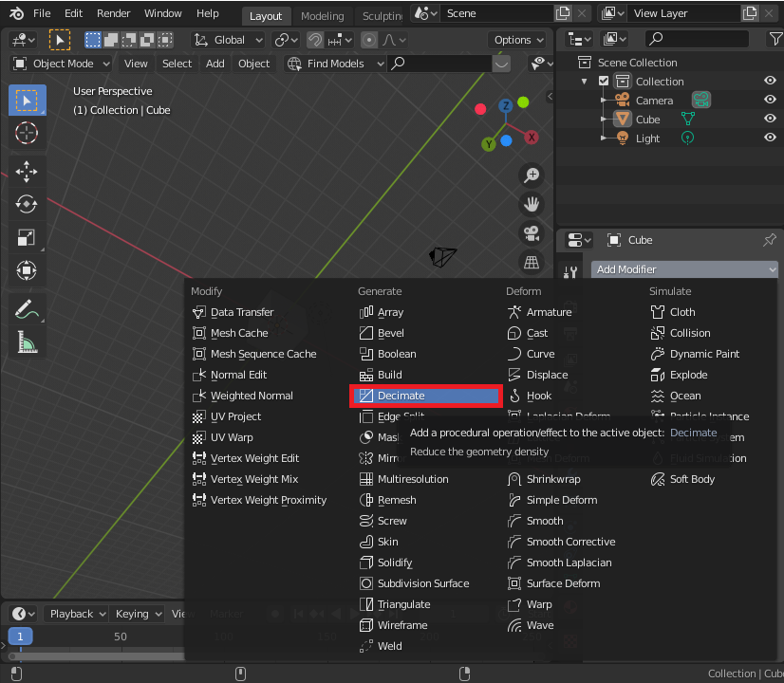The width and height of the screenshot is (784, 683).
Task: Switch to the Modeling workspace tab
Action: pyautogui.click(x=322, y=16)
